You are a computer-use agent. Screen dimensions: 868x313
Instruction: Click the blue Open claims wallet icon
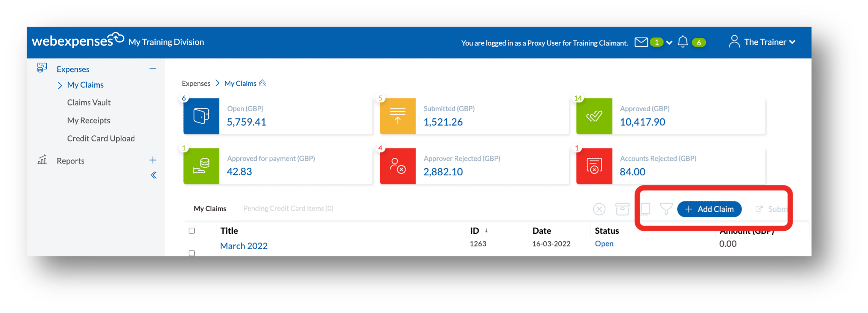point(201,116)
